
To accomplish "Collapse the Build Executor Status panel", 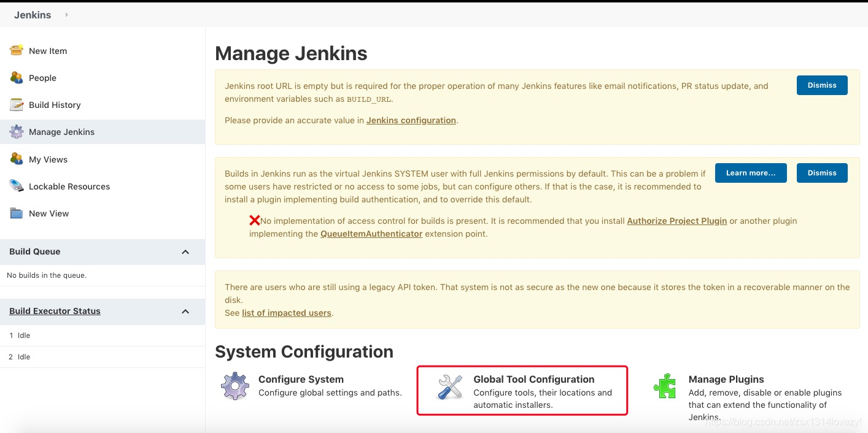I will 185,312.
